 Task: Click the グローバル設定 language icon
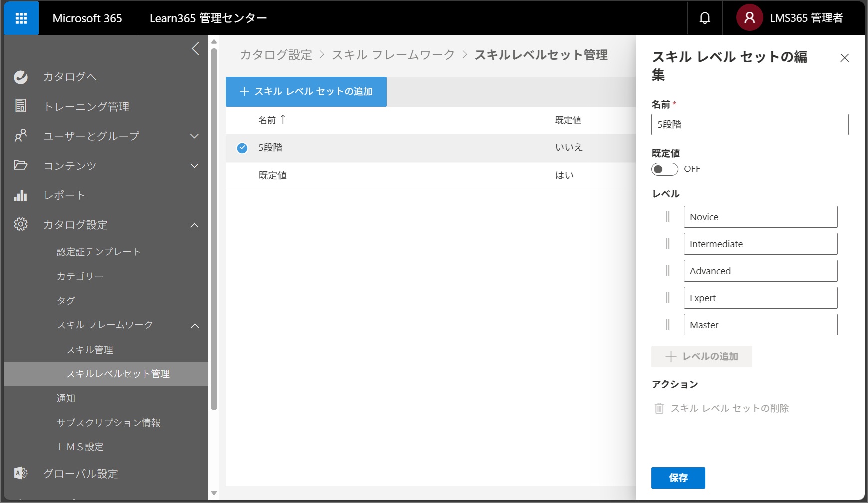click(21, 473)
